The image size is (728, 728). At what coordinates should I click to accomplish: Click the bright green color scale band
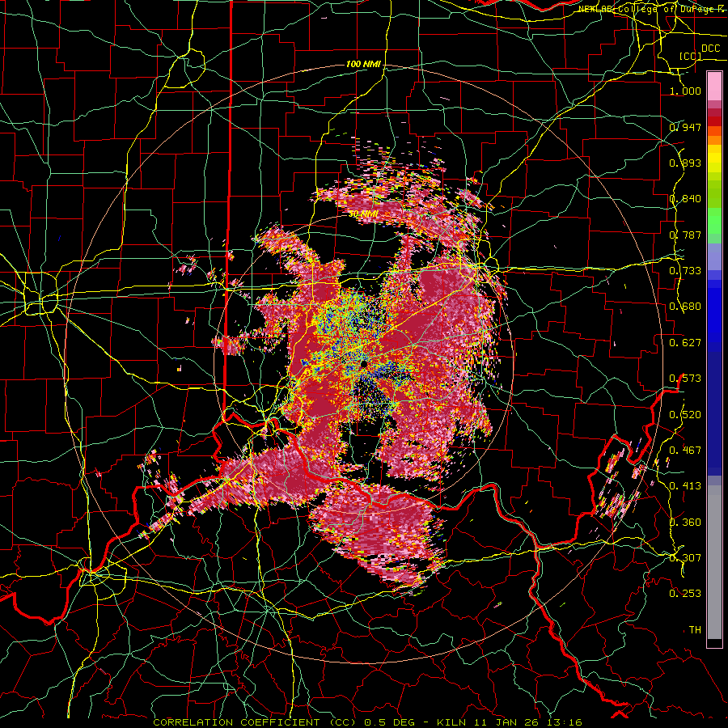714,221
